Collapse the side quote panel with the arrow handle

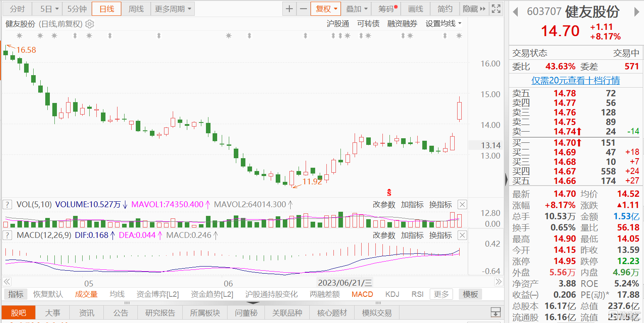(x=506, y=179)
